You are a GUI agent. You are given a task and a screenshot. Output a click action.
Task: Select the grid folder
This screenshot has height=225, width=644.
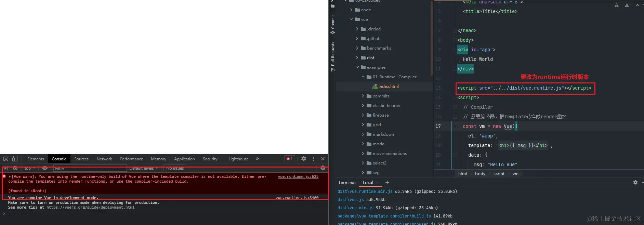pyautogui.click(x=377, y=125)
